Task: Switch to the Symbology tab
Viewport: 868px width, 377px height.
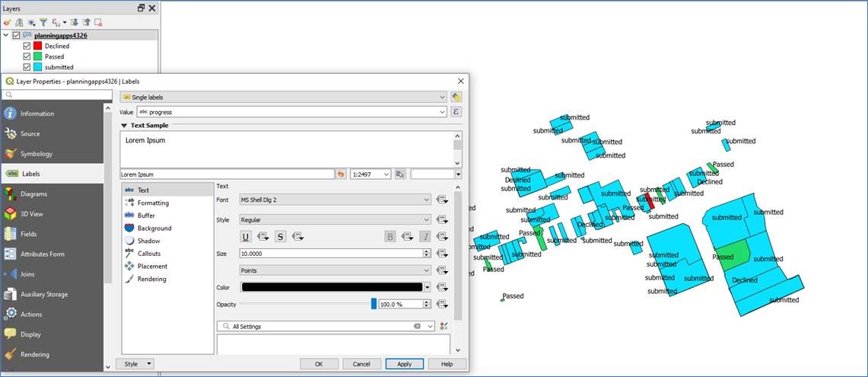Action: (x=37, y=154)
